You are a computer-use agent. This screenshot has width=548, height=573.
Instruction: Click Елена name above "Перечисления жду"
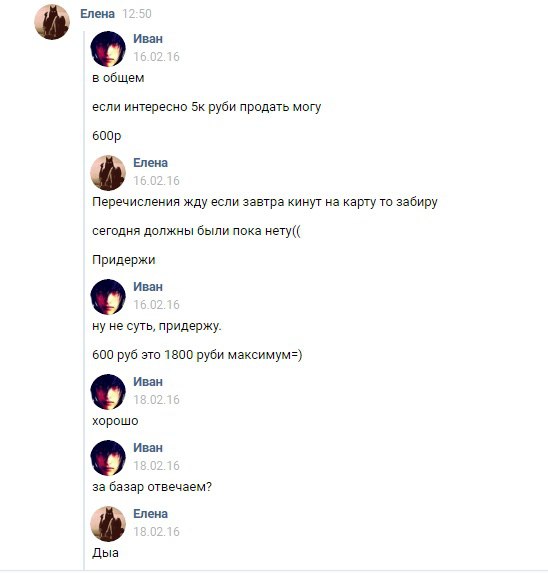click(x=150, y=163)
